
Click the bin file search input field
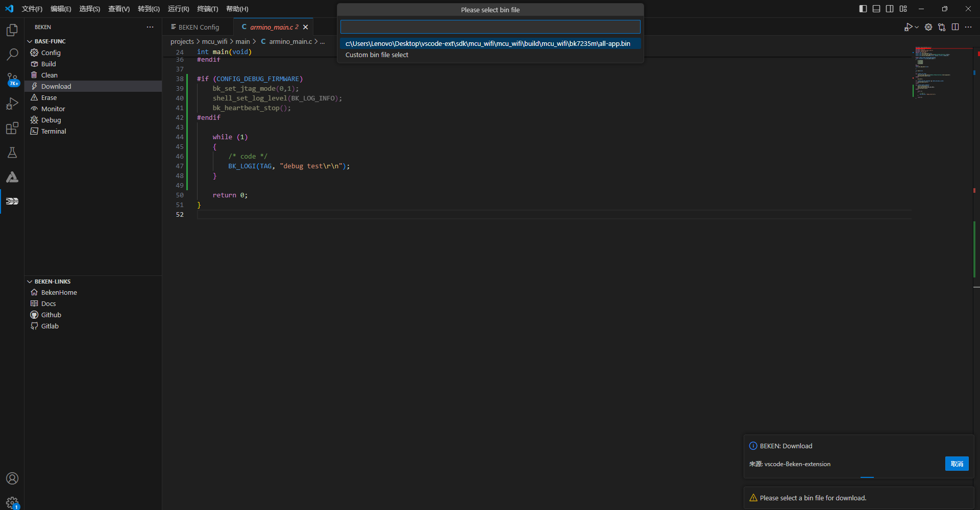pos(490,27)
